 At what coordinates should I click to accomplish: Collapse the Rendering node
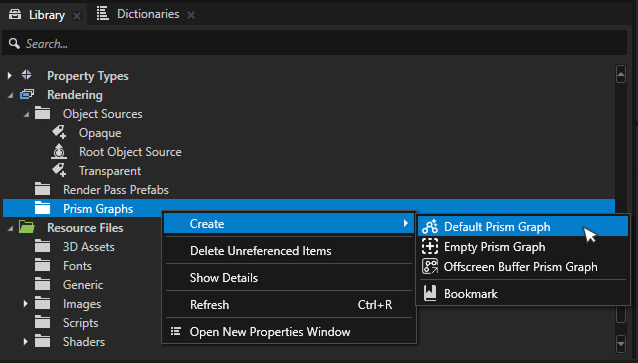point(10,95)
